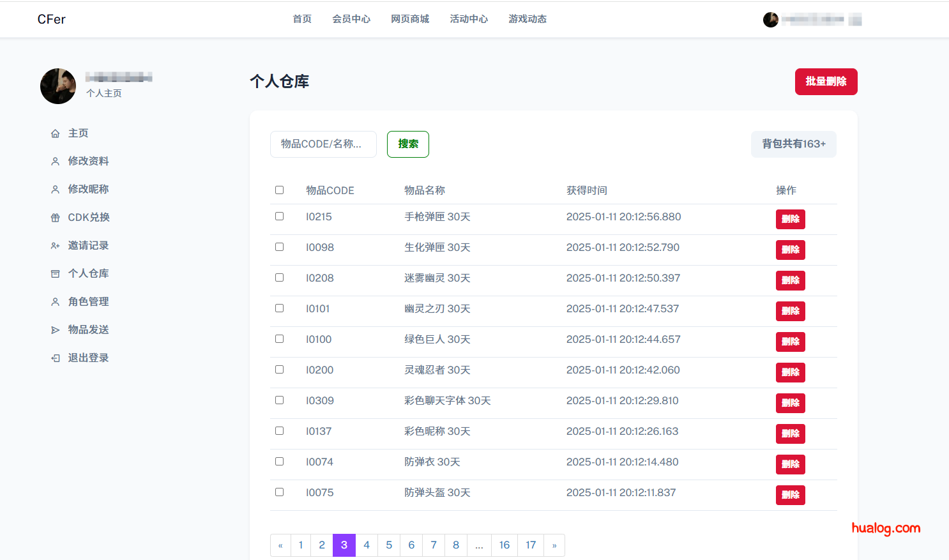Open 修改资料 via its person icon

click(56, 161)
